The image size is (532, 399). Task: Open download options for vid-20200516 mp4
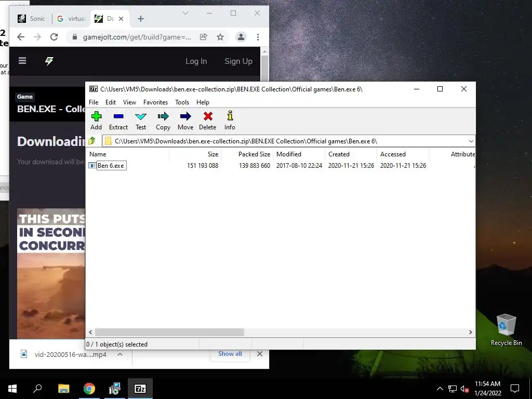120,354
